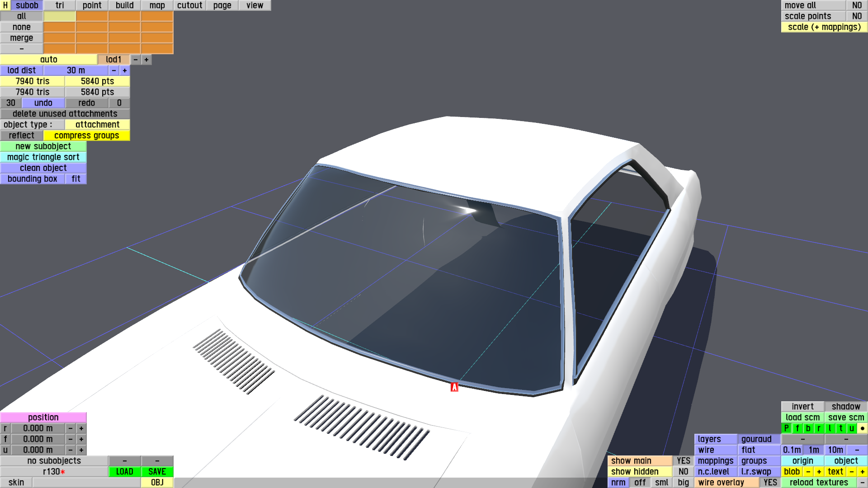The height and width of the screenshot is (488, 868).
Task: Increase blob size with plus
Action: tap(819, 472)
